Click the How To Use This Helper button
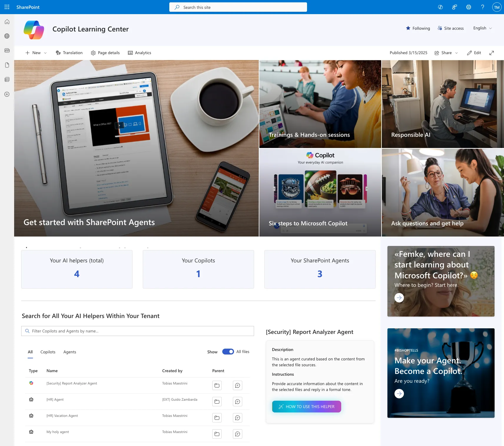This screenshot has width=504, height=446. pos(306,407)
